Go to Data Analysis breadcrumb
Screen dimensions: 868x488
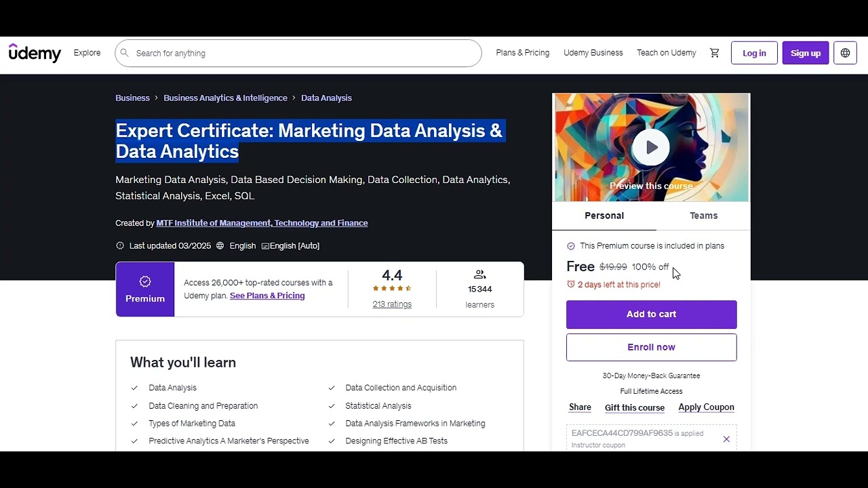(326, 98)
